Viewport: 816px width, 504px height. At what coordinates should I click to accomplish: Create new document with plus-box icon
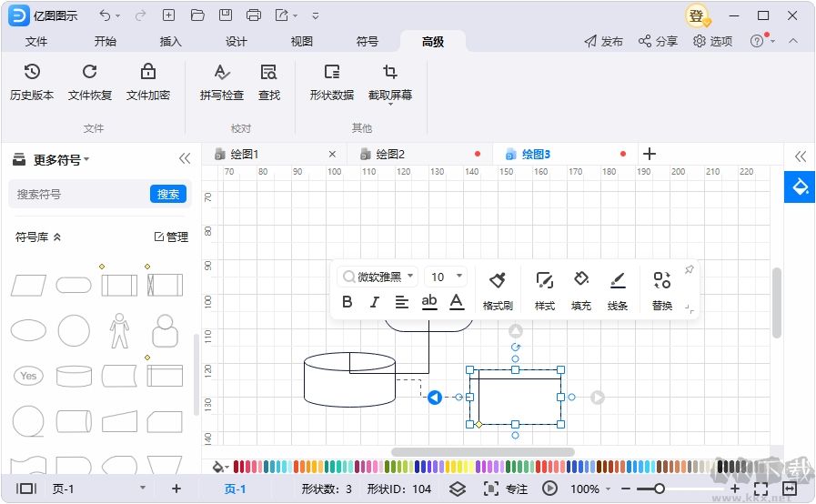click(x=168, y=15)
